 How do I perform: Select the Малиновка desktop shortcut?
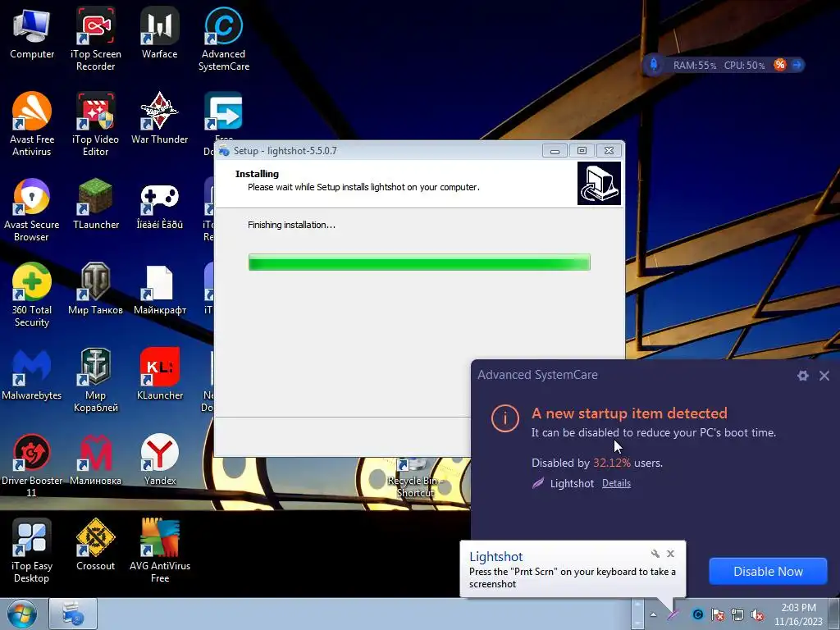(95, 459)
